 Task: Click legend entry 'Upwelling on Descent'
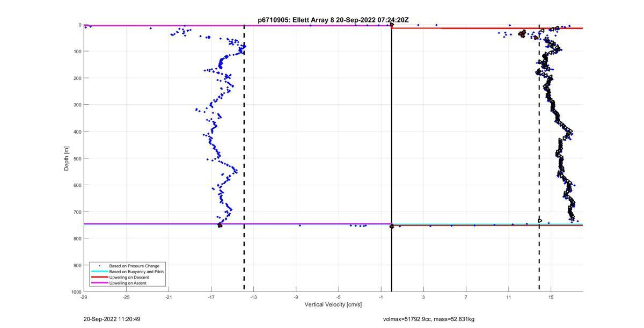coord(129,277)
